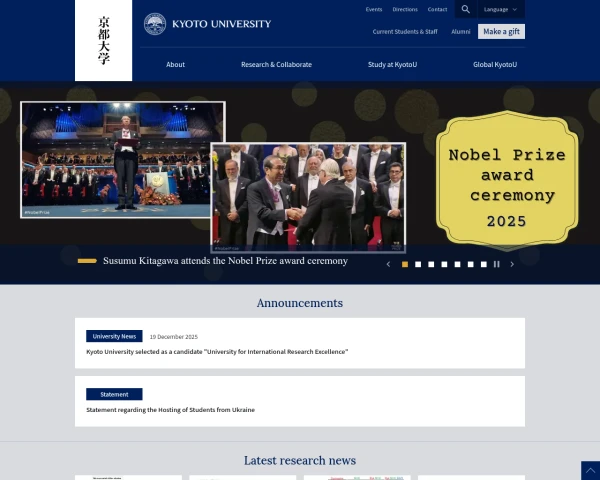This screenshot has width=600, height=480.
Task: Open the Alumni link
Action: 460,32
